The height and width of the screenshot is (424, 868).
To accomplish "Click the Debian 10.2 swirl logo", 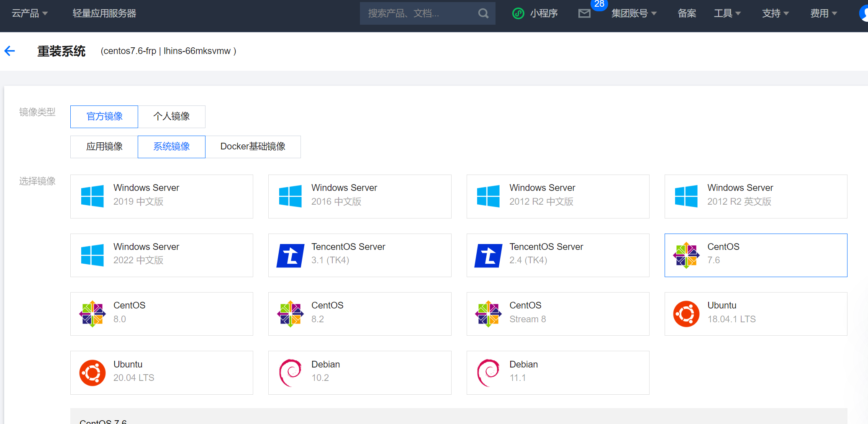I will point(290,373).
